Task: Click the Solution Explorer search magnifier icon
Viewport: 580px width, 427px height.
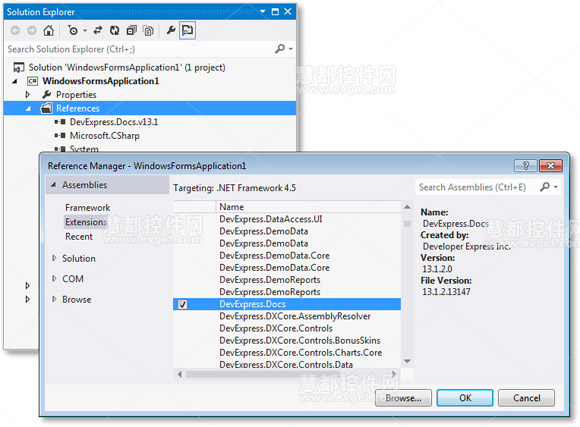Action: pyautogui.click(x=280, y=48)
